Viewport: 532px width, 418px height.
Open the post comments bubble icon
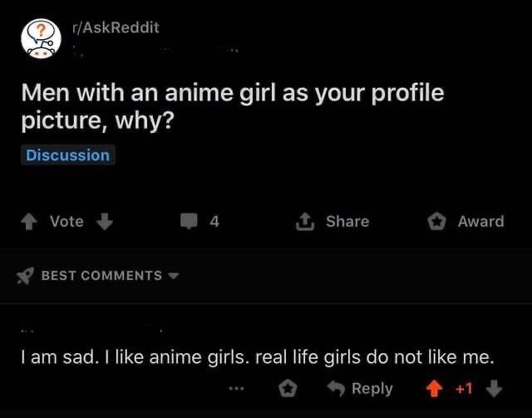pos(189,221)
